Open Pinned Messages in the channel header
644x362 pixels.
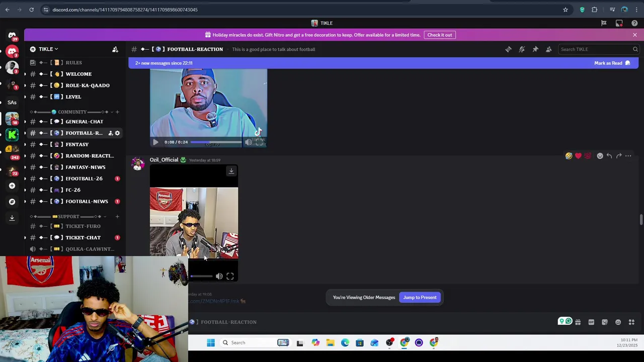(535, 49)
